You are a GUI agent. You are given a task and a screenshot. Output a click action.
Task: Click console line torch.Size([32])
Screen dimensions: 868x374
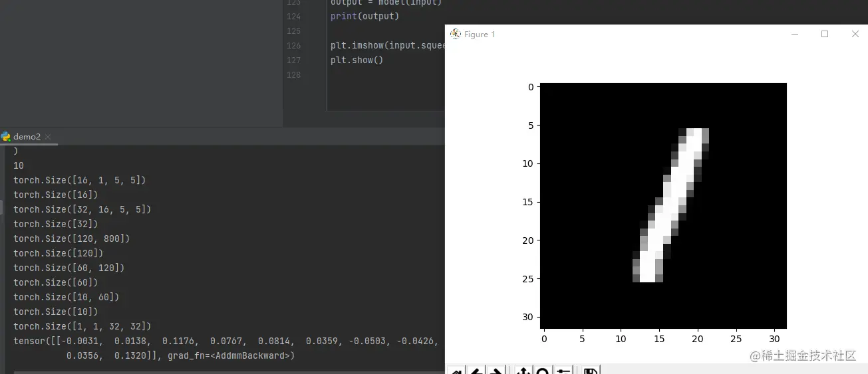click(55, 224)
